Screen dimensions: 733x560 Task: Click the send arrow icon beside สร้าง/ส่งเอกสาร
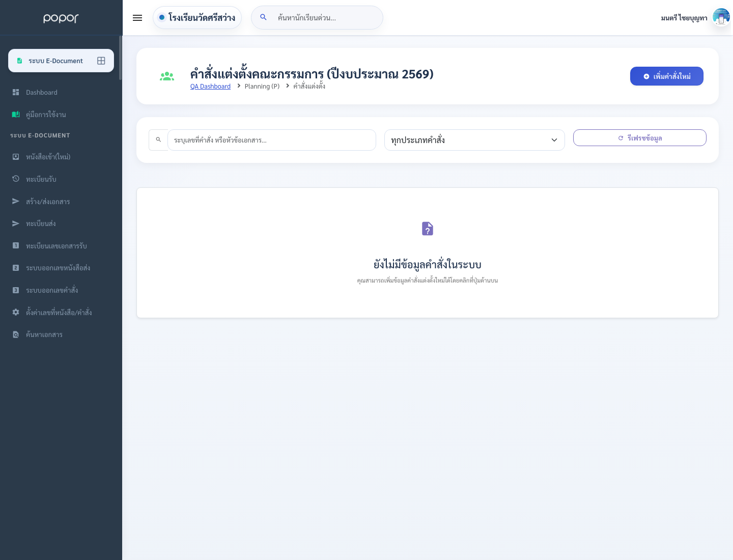16,201
